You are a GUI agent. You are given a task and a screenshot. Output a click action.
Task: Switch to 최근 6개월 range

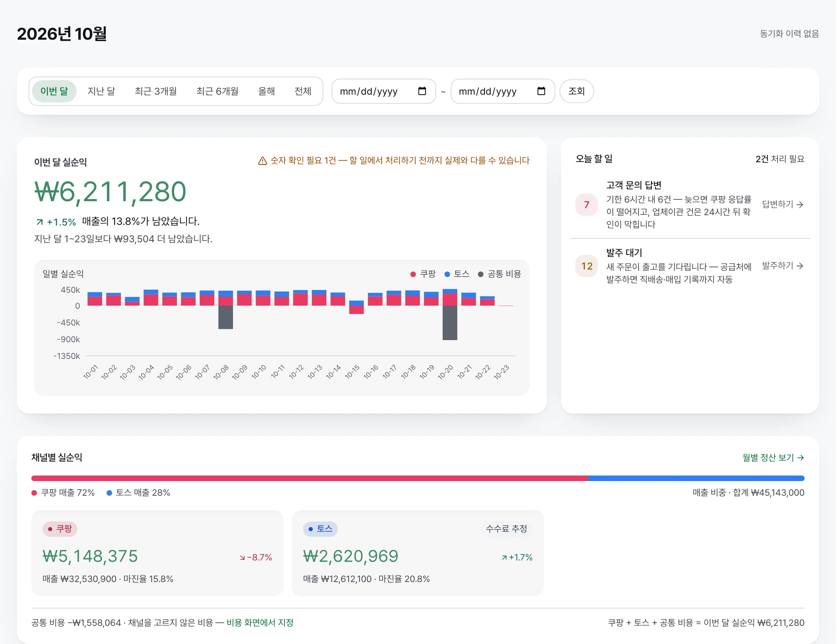(x=217, y=91)
